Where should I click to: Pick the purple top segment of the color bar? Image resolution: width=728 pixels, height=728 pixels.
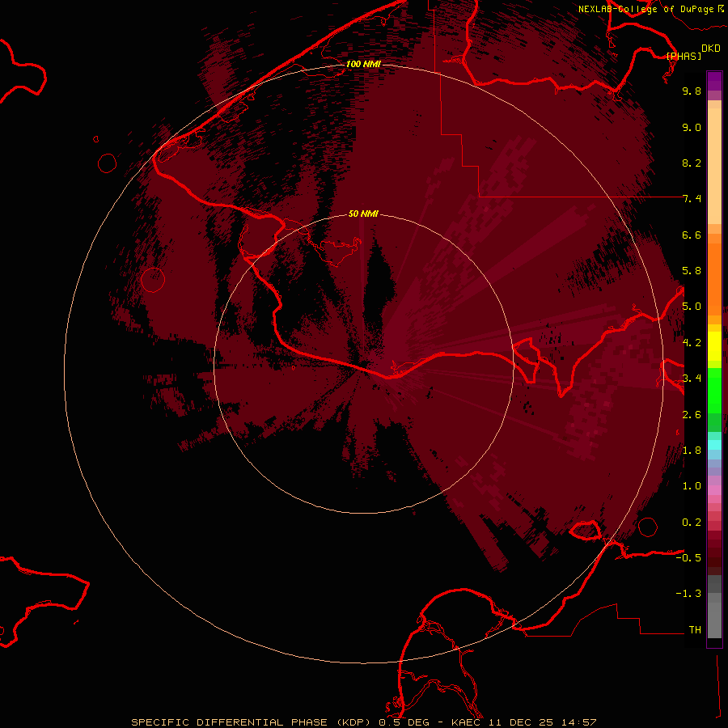(714, 81)
